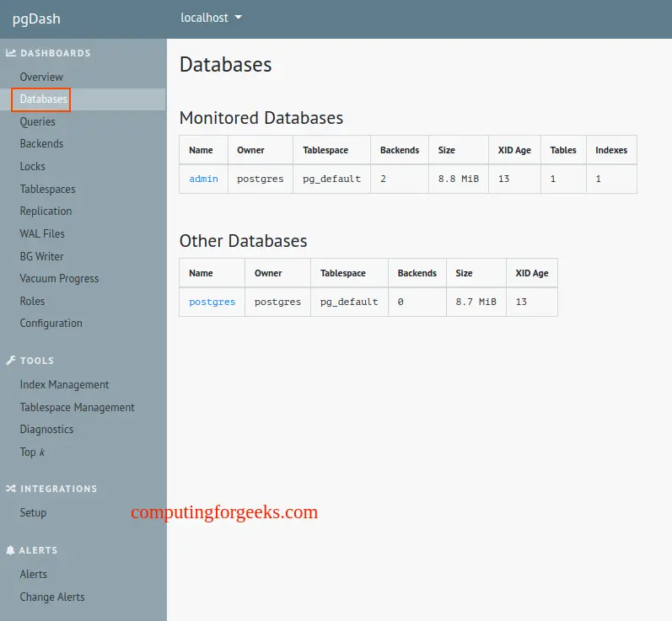Click the 8.7 MiB size cell

[476, 302]
